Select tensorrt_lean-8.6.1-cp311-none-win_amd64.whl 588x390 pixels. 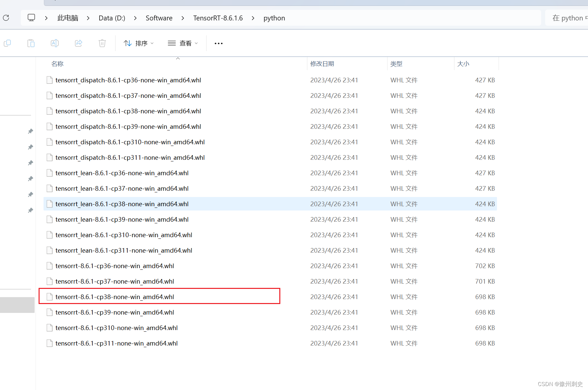point(270,250)
